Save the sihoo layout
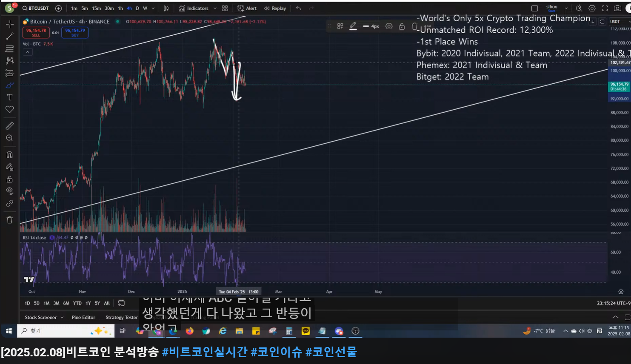The width and height of the screenshot is (631, 364). pos(552,8)
